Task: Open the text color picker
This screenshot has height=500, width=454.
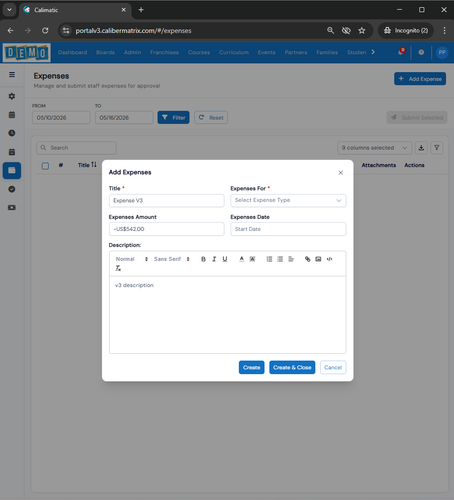Action: tap(242, 259)
